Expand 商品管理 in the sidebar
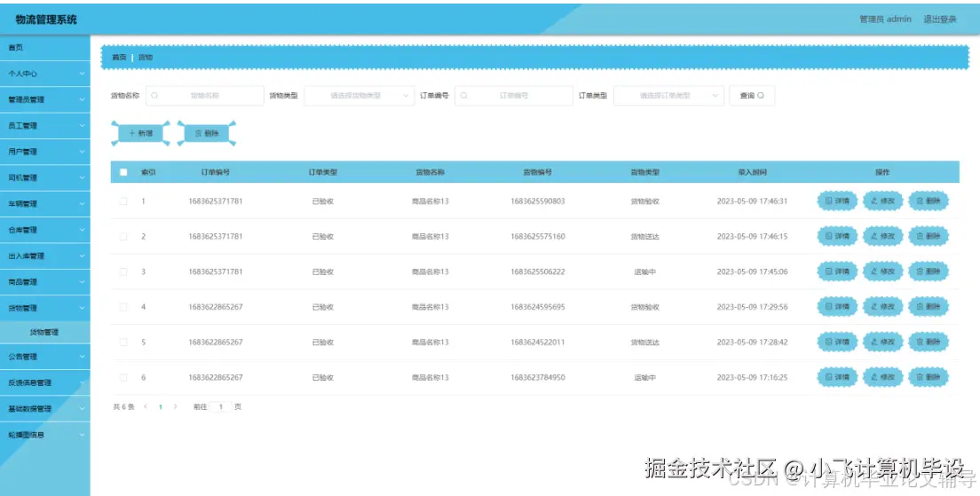980x496 pixels. tap(45, 282)
